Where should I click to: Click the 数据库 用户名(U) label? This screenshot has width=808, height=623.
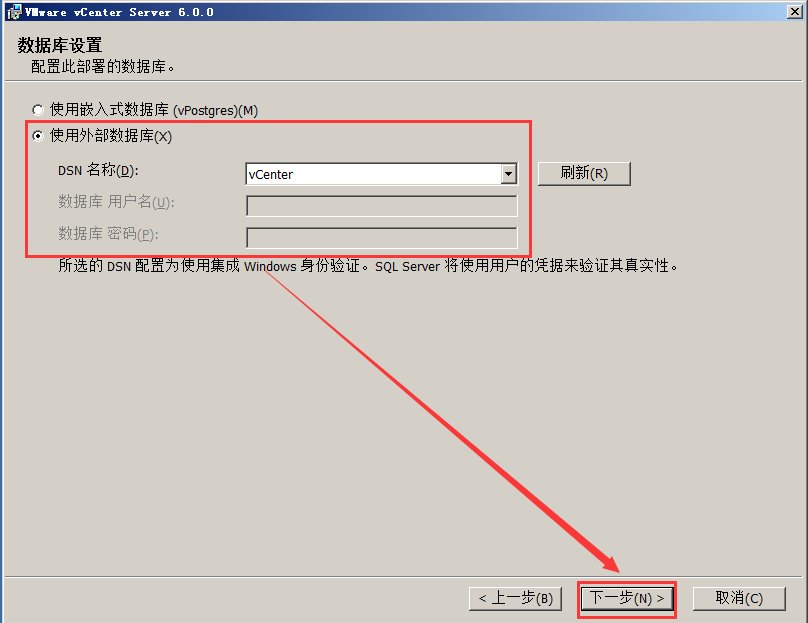pyautogui.click(x=116, y=201)
